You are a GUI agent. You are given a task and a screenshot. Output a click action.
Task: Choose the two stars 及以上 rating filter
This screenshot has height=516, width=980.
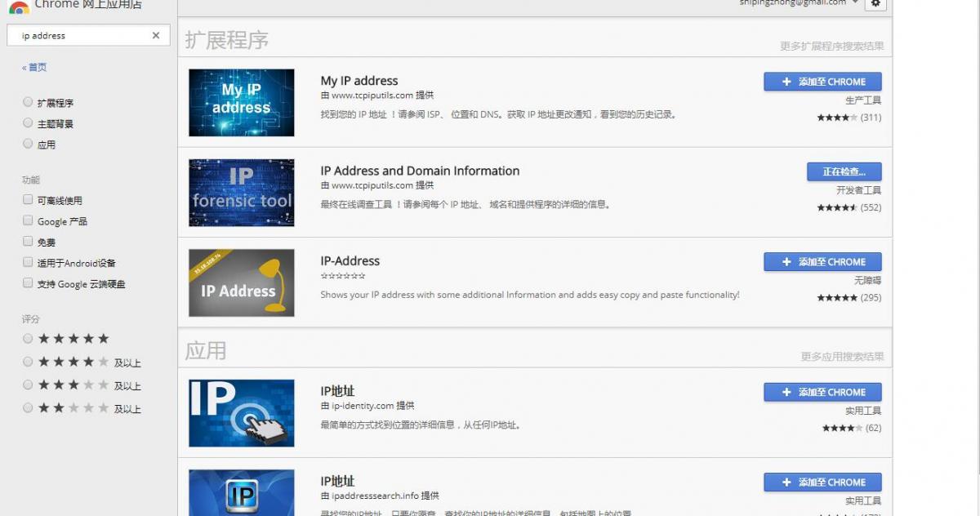(x=28, y=407)
